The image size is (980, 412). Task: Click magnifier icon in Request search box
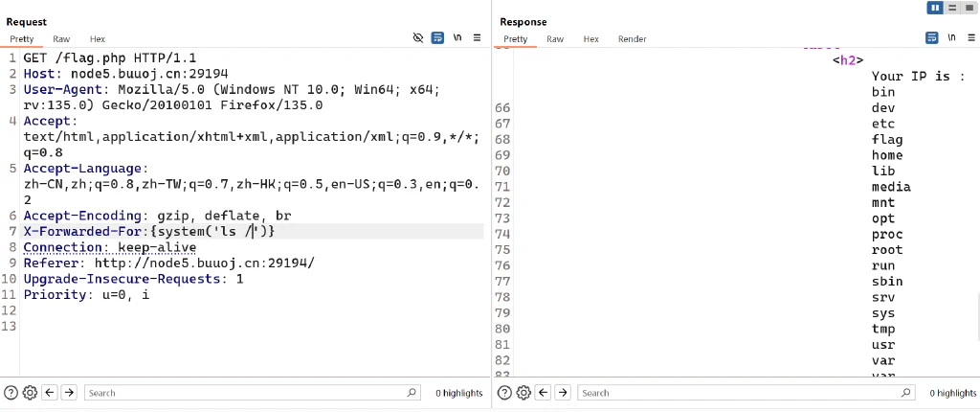pyautogui.click(x=412, y=393)
